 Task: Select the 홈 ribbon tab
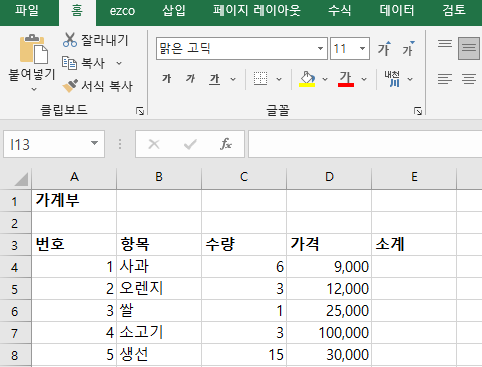77,12
